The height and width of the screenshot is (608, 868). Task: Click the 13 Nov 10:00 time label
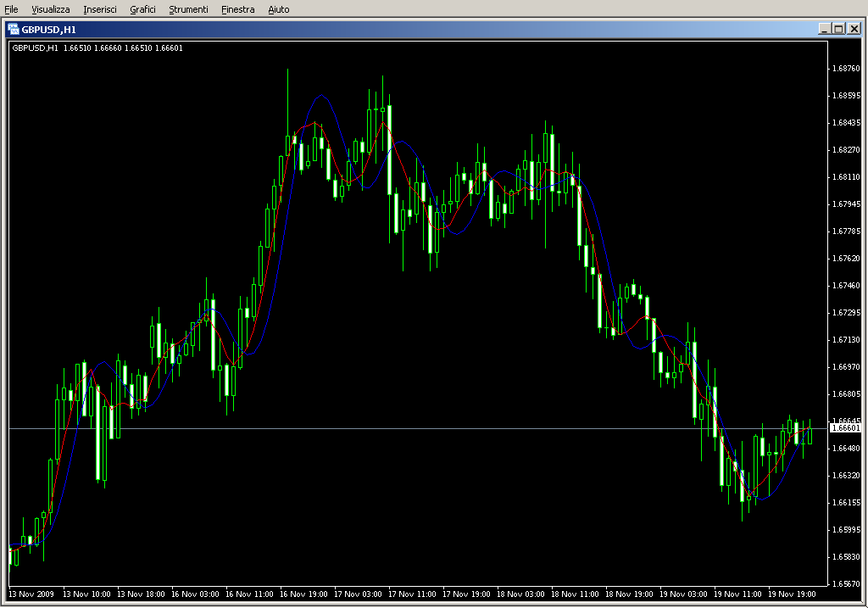tap(87, 594)
